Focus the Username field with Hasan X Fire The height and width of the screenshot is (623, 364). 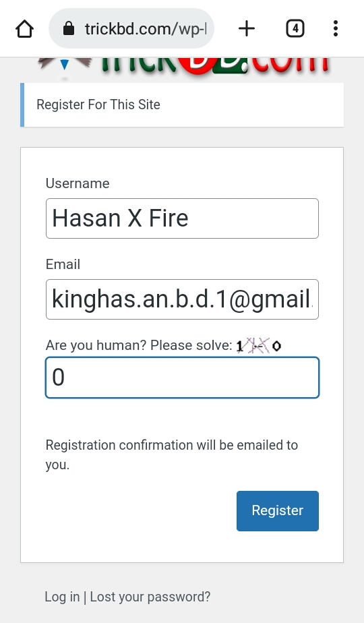click(182, 218)
